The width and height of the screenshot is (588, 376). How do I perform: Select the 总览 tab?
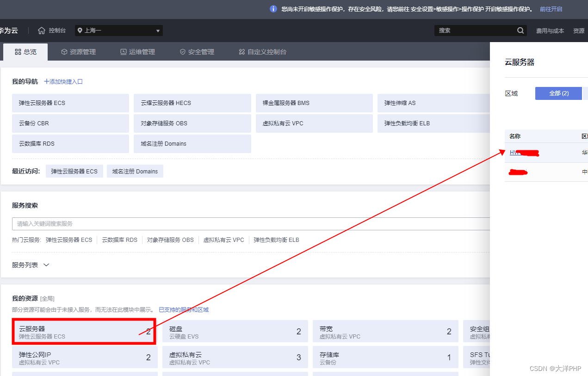[25, 52]
